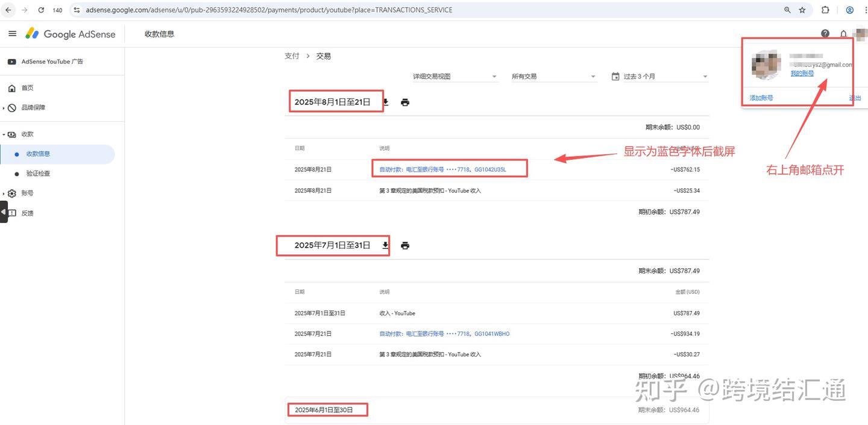The image size is (868, 425).
Task: Print the 2025年8月1日至21日 statement
Action: pos(405,102)
